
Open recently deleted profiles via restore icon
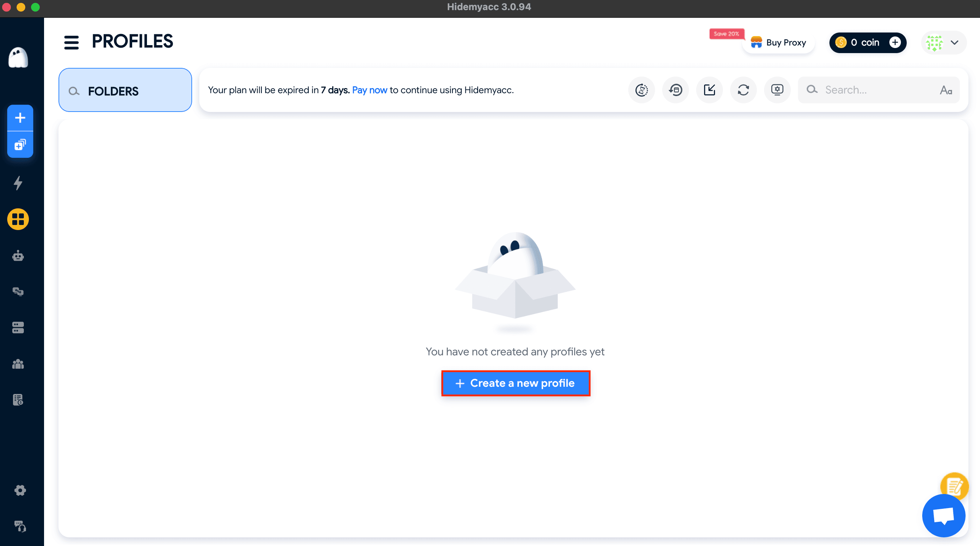pyautogui.click(x=675, y=90)
